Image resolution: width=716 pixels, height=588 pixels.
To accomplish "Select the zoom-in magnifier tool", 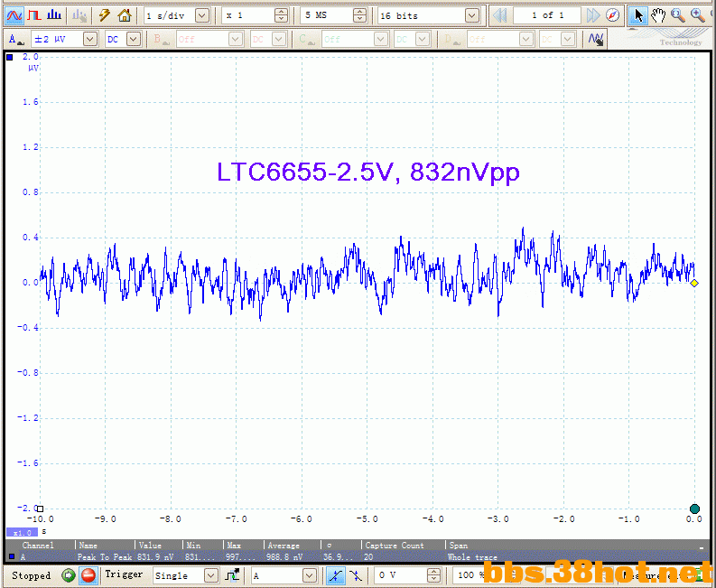I will point(698,15).
